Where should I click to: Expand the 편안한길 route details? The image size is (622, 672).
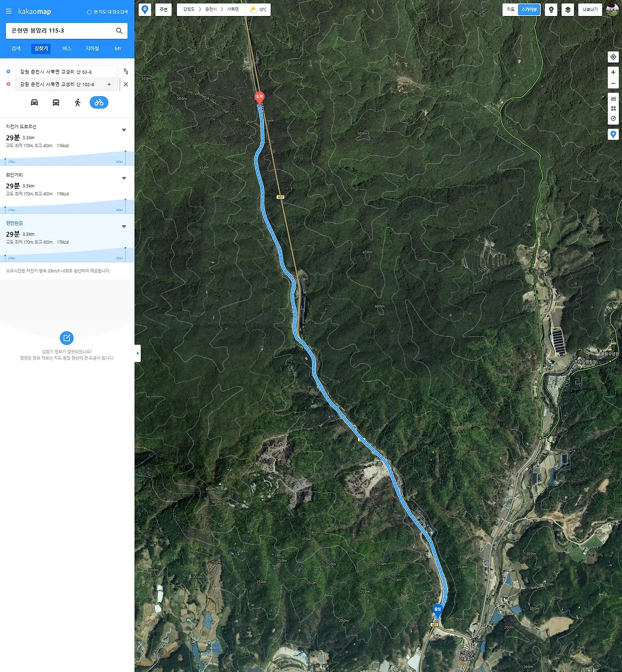click(x=124, y=227)
